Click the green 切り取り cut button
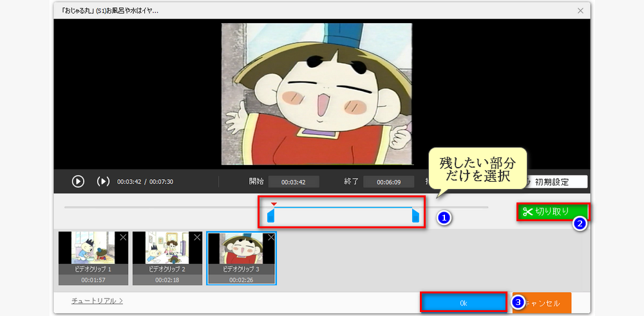This screenshot has width=644, height=316. [553, 212]
